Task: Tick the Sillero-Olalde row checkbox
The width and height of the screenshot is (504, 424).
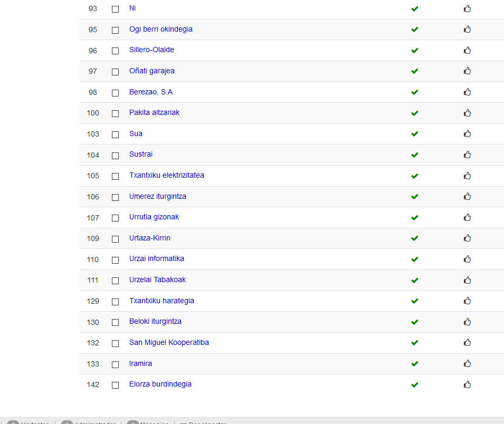Action: click(116, 51)
